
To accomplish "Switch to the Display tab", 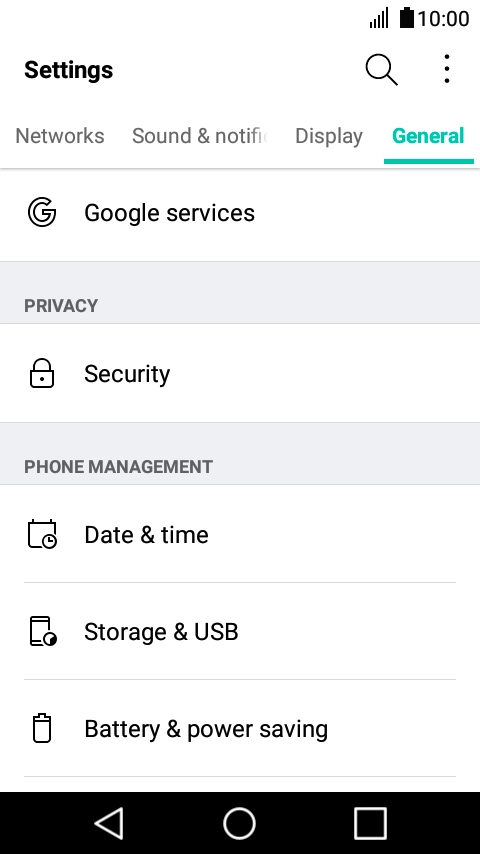I will tap(329, 136).
